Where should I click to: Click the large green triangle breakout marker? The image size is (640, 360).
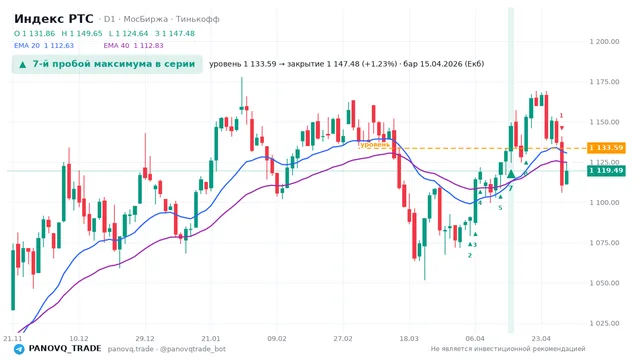511,174
